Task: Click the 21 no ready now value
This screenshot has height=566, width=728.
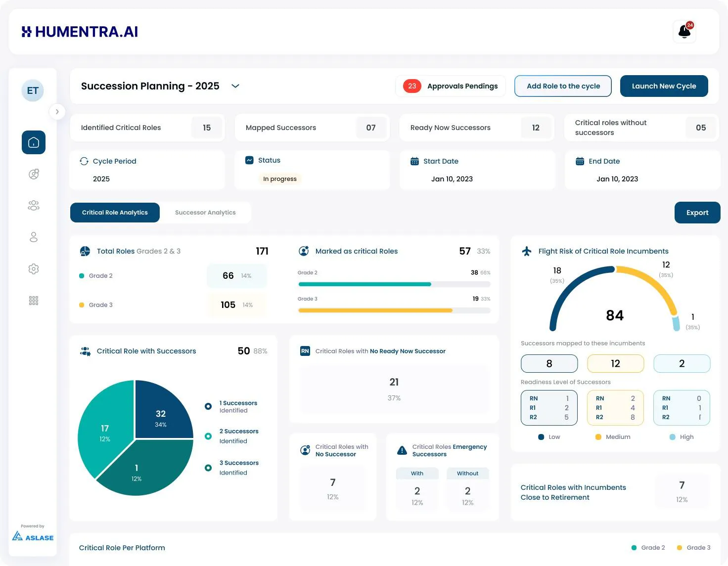Action: 394,382
